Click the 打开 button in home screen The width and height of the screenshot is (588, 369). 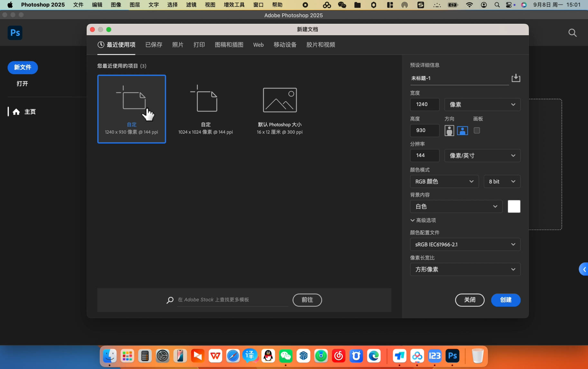(22, 84)
